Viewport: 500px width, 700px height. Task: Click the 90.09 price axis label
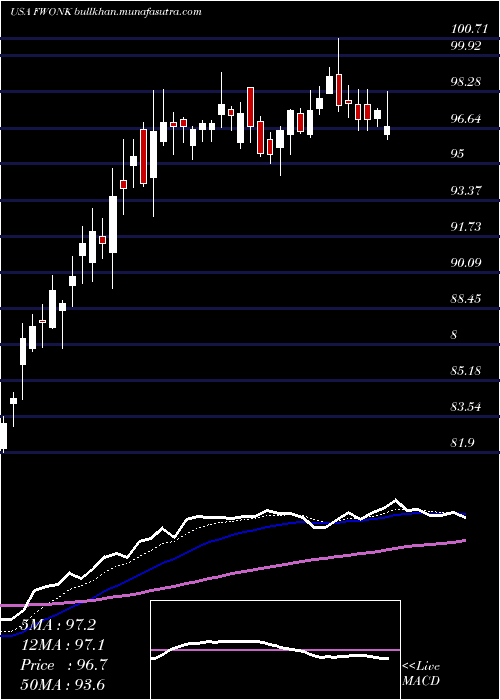[465, 262]
